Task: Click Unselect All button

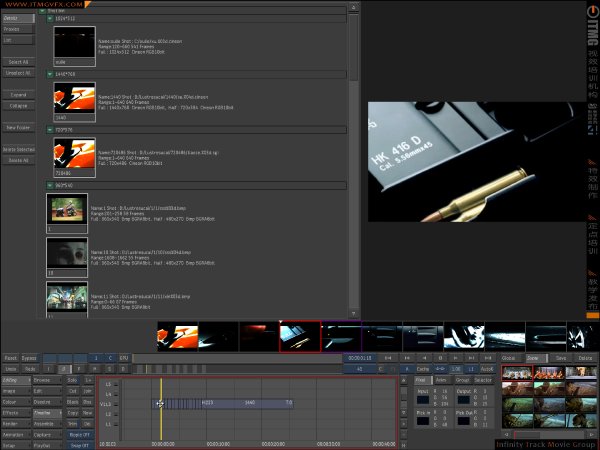Action: click(18, 73)
